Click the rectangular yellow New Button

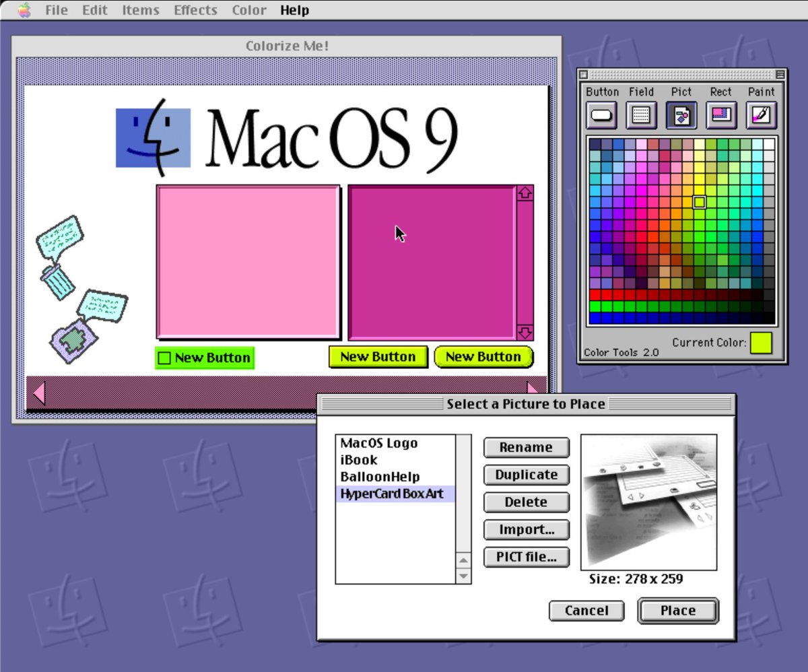pyautogui.click(x=378, y=357)
